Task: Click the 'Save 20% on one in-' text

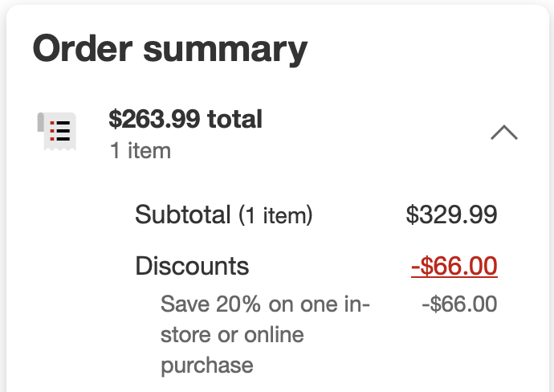Action: pos(265,304)
